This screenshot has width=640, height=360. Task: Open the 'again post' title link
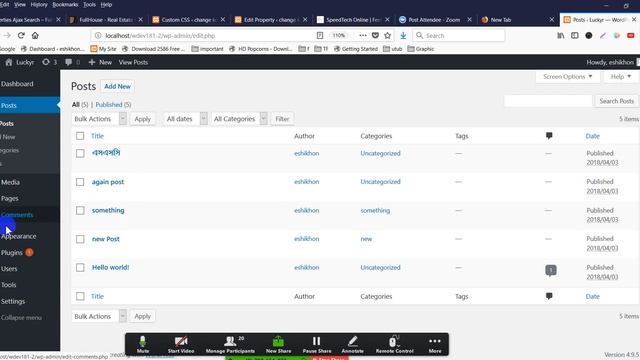[x=108, y=182]
